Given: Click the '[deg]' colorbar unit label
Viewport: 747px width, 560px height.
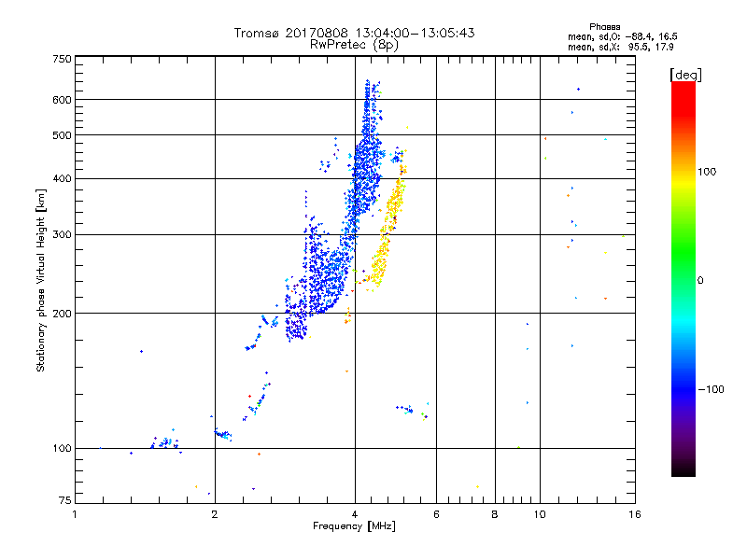Looking at the screenshot, I should 685,75.
